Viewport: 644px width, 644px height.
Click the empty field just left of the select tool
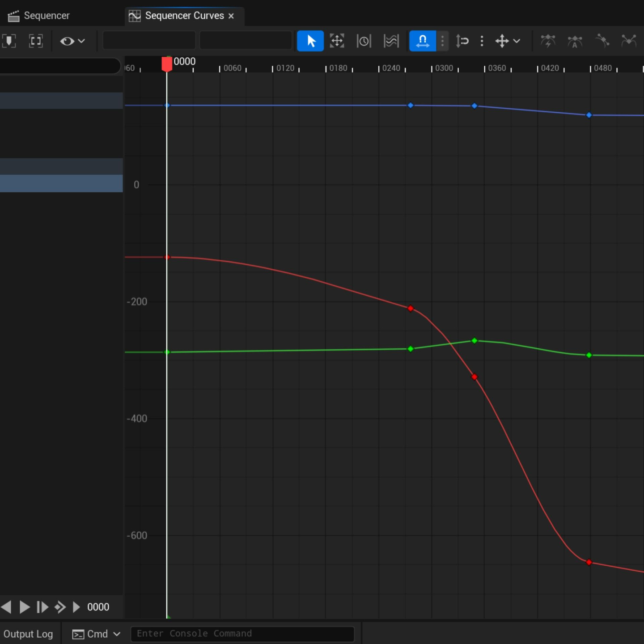click(246, 41)
